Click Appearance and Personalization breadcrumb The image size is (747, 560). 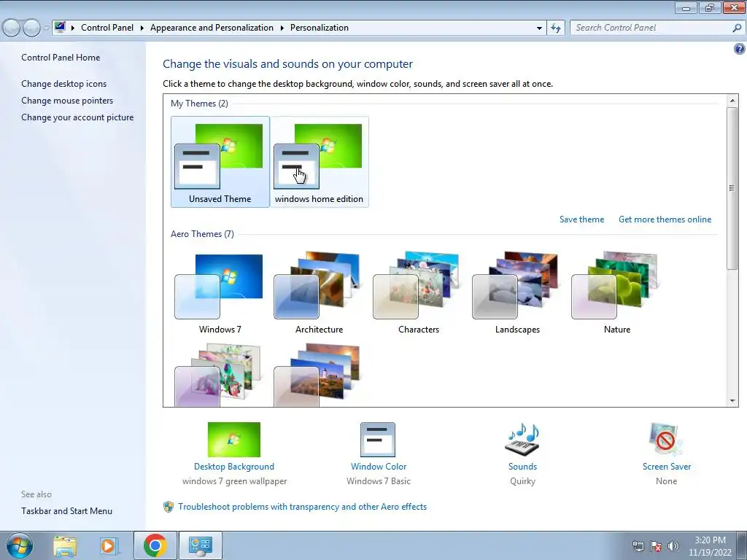pos(212,28)
